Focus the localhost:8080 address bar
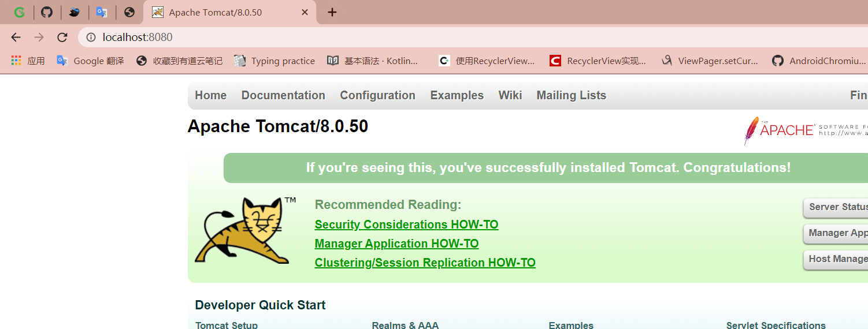 (x=473, y=38)
